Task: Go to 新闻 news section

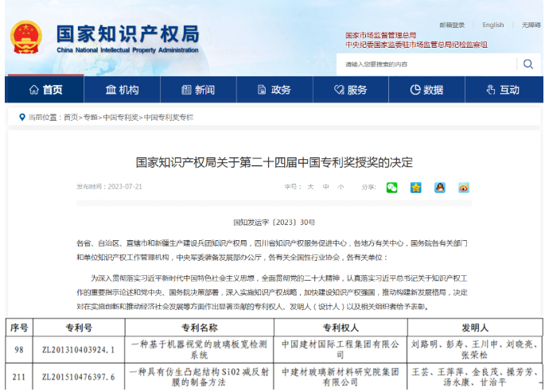Action: (197, 90)
